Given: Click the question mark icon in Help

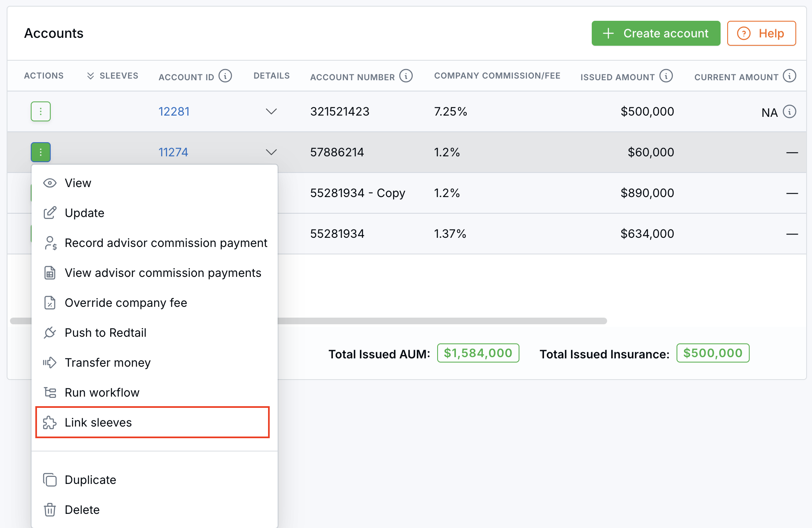Looking at the screenshot, I should [744, 33].
